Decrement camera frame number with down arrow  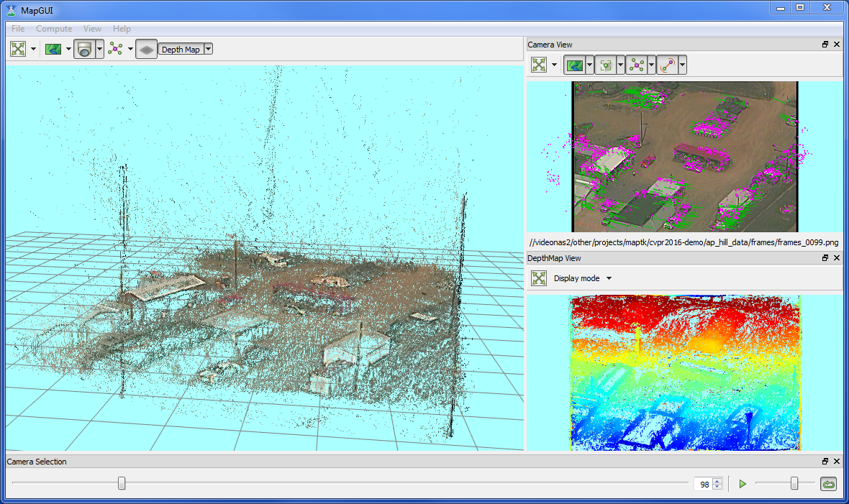coord(717,487)
